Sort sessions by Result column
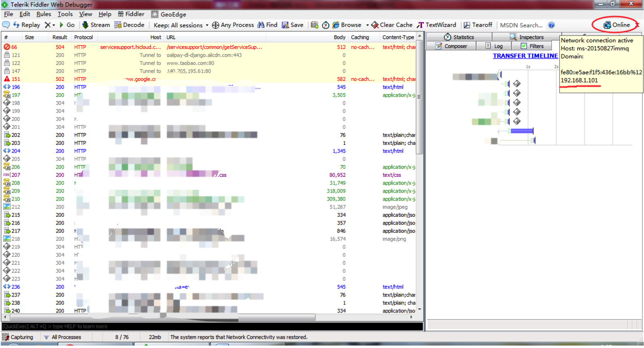 click(60, 37)
